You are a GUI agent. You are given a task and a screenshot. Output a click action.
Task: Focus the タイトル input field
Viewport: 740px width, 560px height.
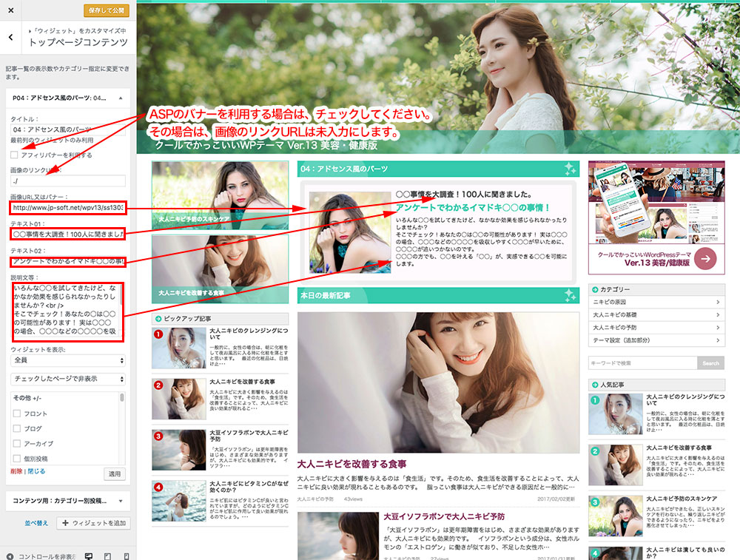[x=68, y=129]
